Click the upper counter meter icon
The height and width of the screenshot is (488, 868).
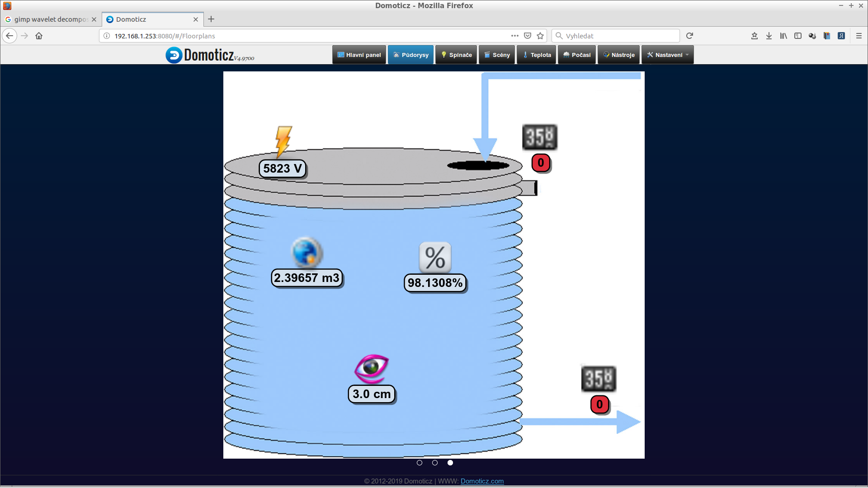click(539, 137)
